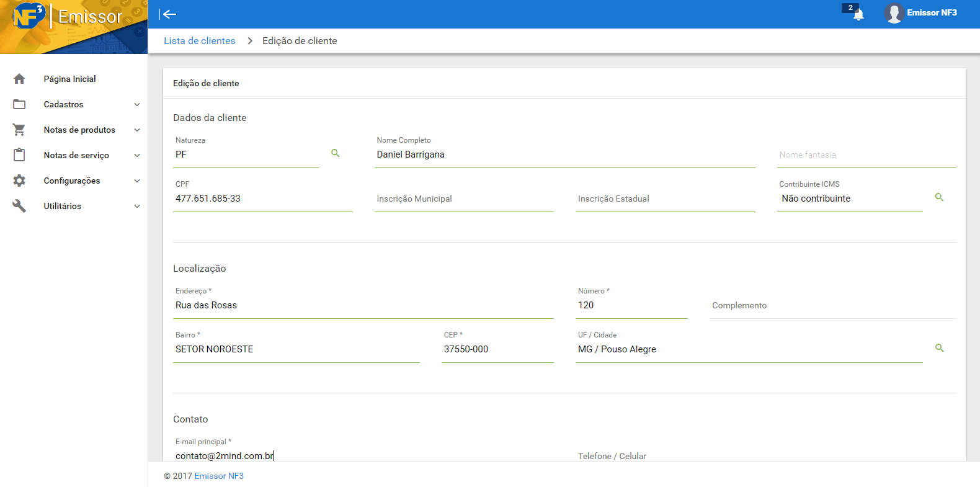The width and height of the screenshot is (980, 487).
Task: Click the notification bell icon
Action: [x=858, y=14]
